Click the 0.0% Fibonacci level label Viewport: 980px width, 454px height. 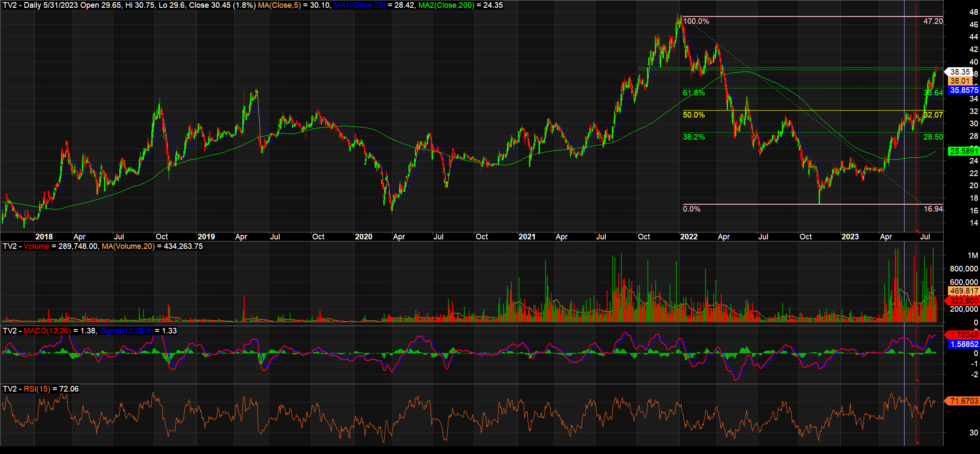(x=692, y=209)
